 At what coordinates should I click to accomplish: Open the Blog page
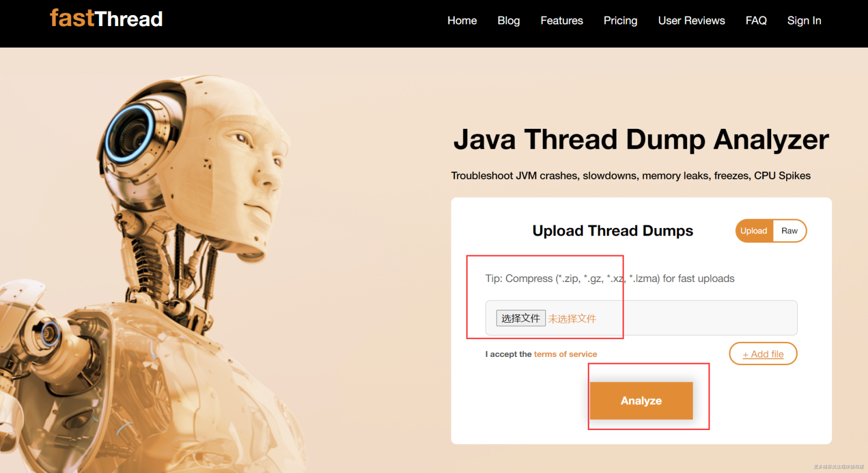click(508, 20)
